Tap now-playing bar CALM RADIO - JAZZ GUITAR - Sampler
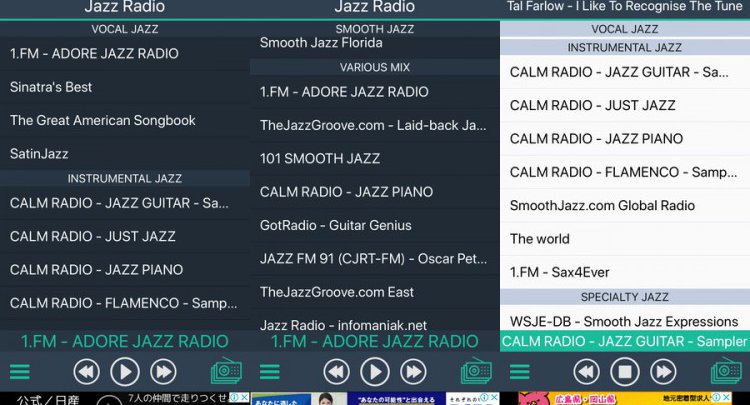750x405 pixels. click(x=625, y=341)
